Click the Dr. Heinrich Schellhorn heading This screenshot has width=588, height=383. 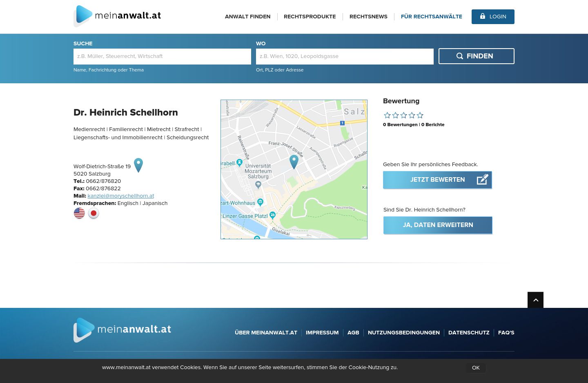pyautogui.click(x=126, y=112)
